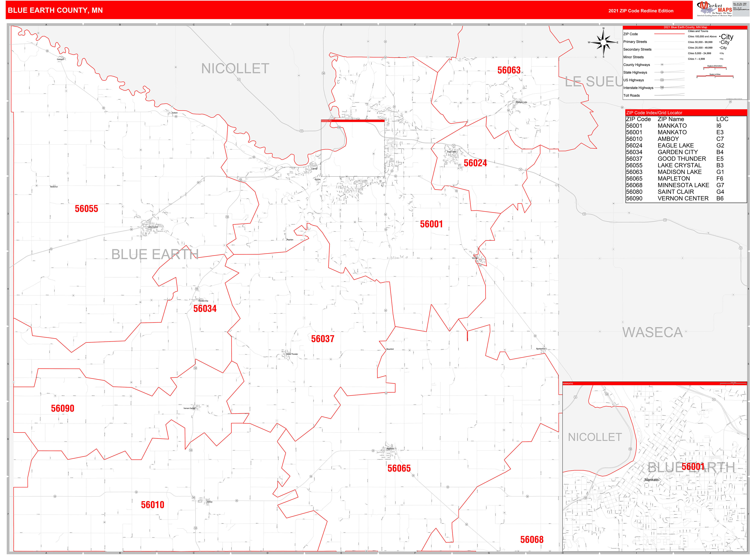The image size is (756, 555).
Task: Click the County Highways route symbol
Action: (x=662, y=65)
